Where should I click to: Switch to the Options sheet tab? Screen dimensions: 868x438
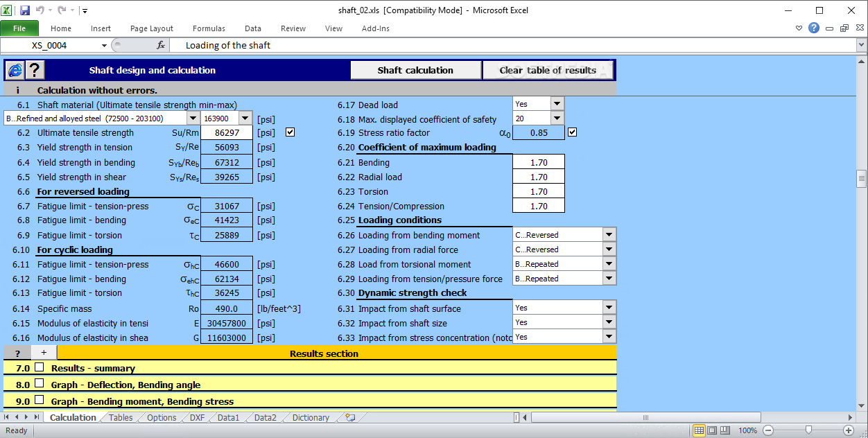(162, 417)
